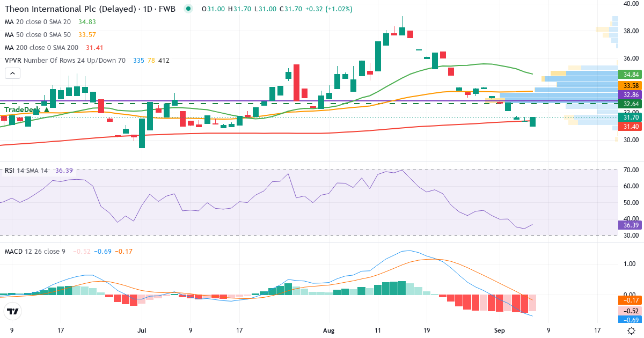Image resolution: width=644 pixels, height=338 pixels.
Task: Click the 30.00 price axis tick
Action: tap(631, 139)
